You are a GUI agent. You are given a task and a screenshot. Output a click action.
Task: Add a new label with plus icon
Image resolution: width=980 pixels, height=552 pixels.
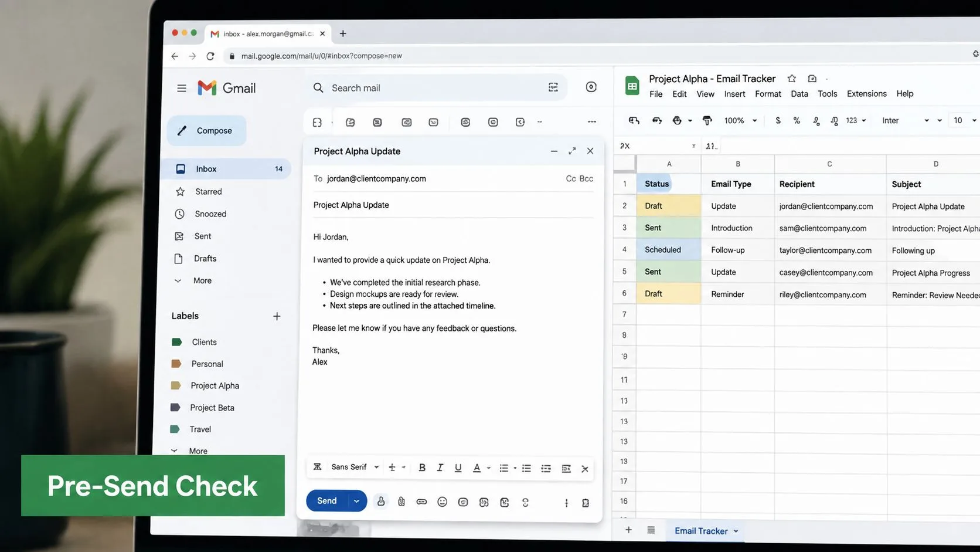(x=277, y=316)
